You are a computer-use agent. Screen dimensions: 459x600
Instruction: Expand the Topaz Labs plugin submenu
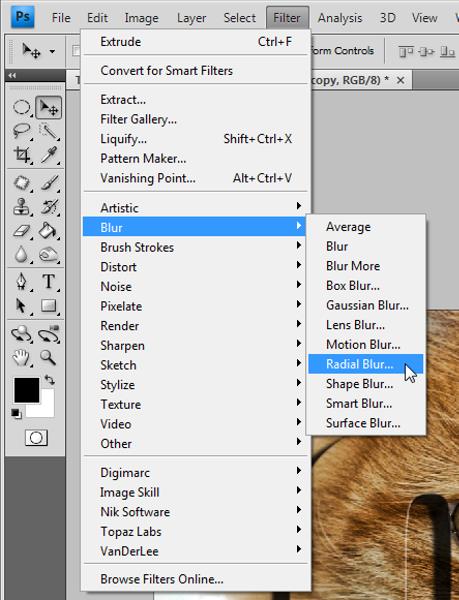click(196, 532)
